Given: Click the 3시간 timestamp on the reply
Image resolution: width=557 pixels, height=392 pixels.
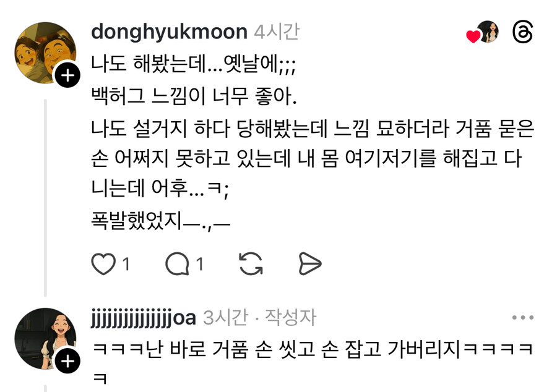Looking at the screenshot, I should (225, 318).
